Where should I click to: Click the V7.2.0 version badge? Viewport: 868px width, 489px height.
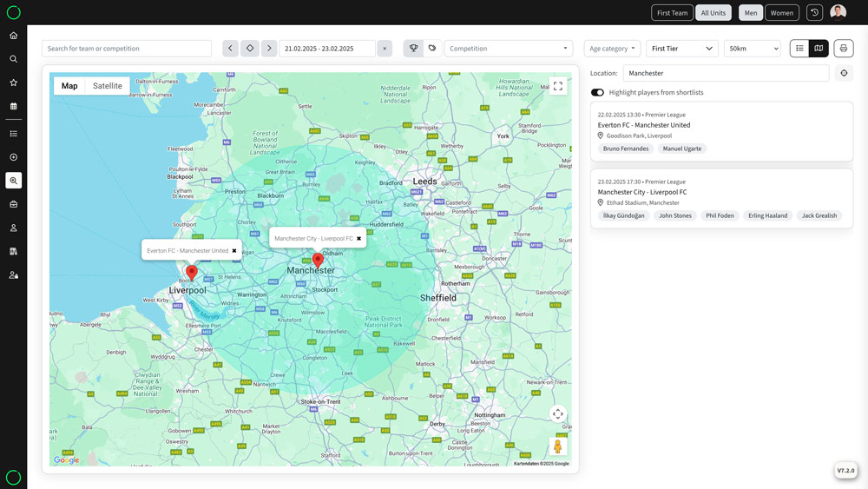[845, 470]
